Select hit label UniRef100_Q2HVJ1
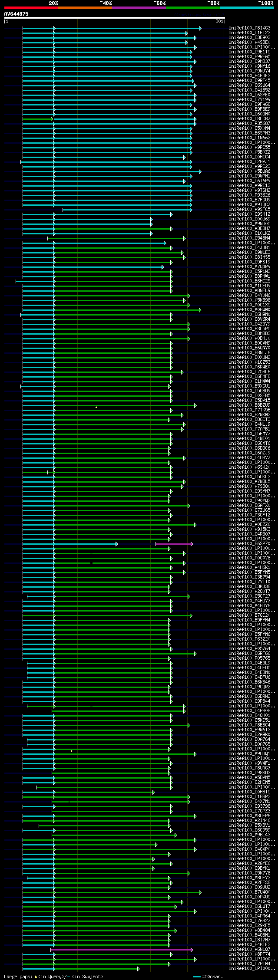 click(x=249, y=162)
